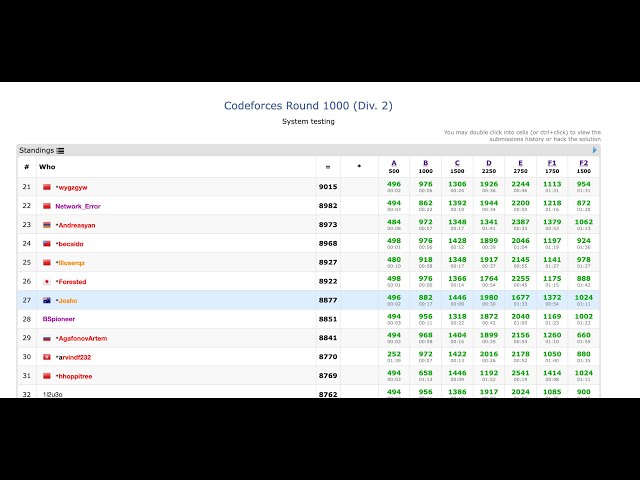Click total score 8927 for llloserqz

(328, 262)
